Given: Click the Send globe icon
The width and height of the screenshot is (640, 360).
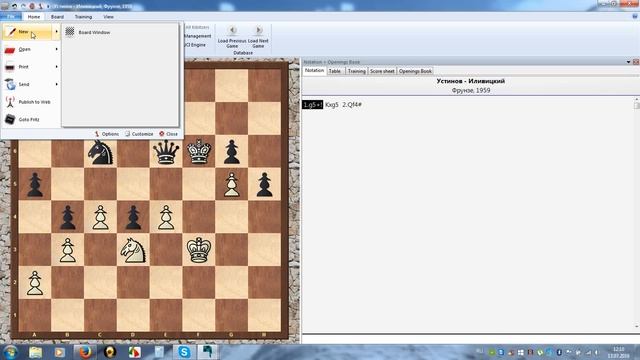Looking at the screenshot, I should click(x=10, y=84).
